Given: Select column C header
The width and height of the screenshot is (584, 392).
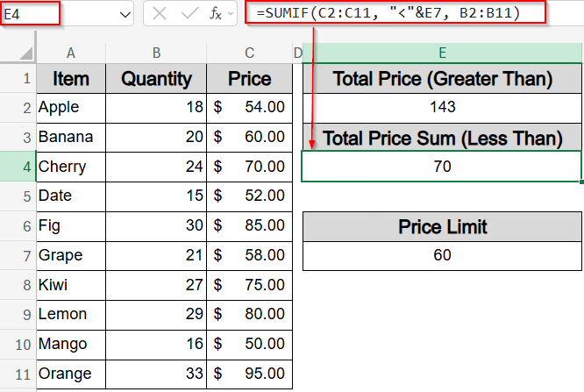Looking at the screenshot, I should pos(249,53).
